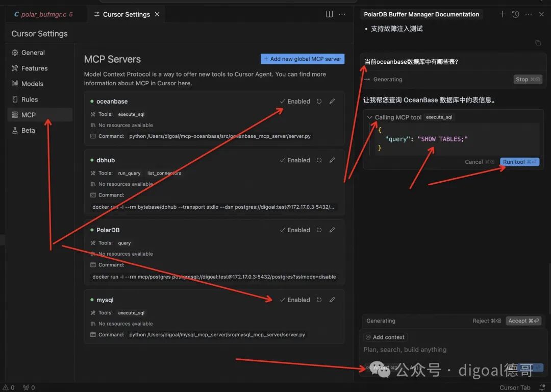
Task: Open the split editor layout icon
Action: (x=329, y=14)
